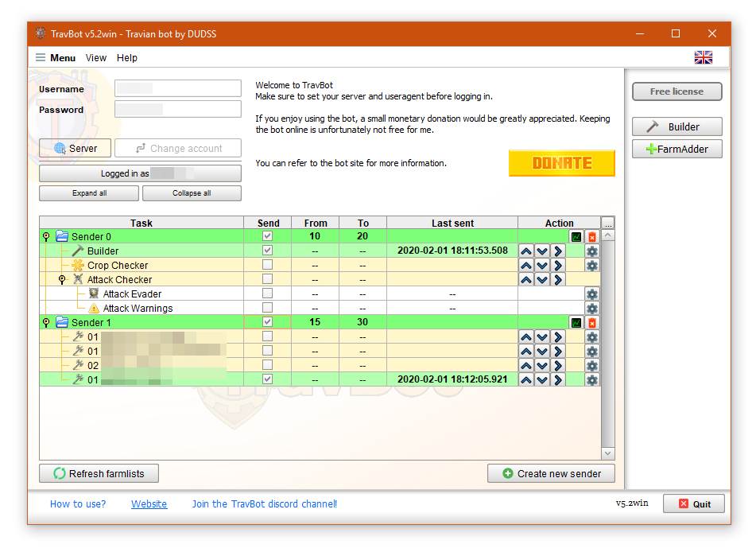The width and height of the screenshot is (756, 552).
Task: Open the How to use? link
Action: pyautogui.click(x=78, y=504)
